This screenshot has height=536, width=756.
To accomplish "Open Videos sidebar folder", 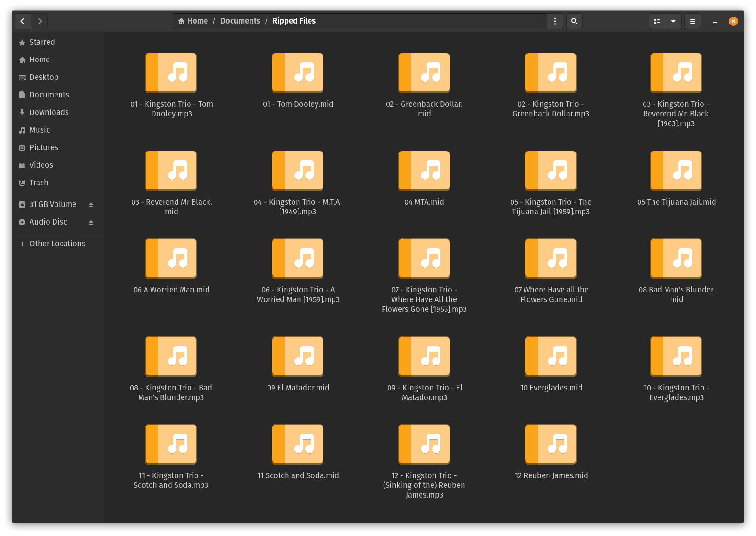I will point(58,165).
